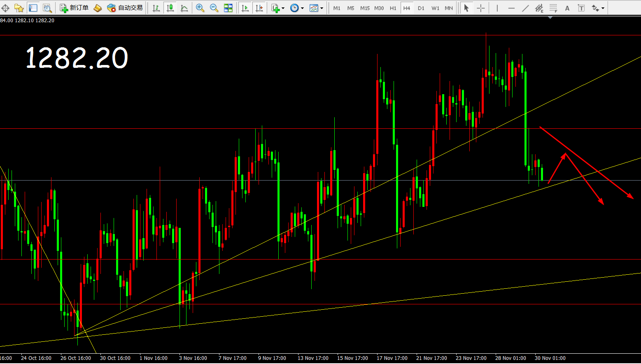Select the trendline drawing tool
The width and height of the screenshot is (641, 364).
point(525,8)
